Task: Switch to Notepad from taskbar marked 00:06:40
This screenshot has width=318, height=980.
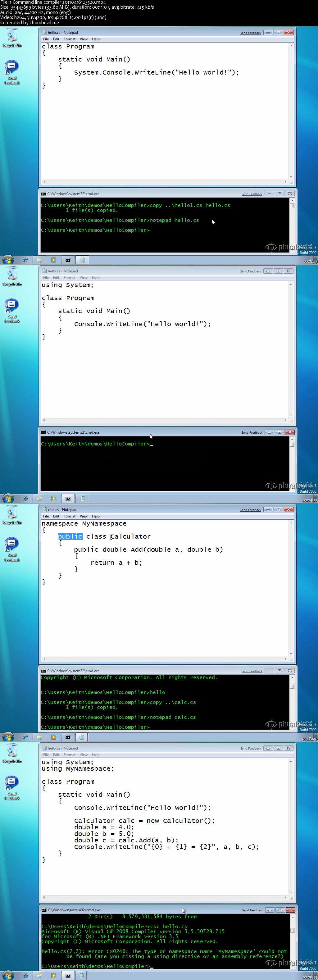Action: (x=82, y=737)
